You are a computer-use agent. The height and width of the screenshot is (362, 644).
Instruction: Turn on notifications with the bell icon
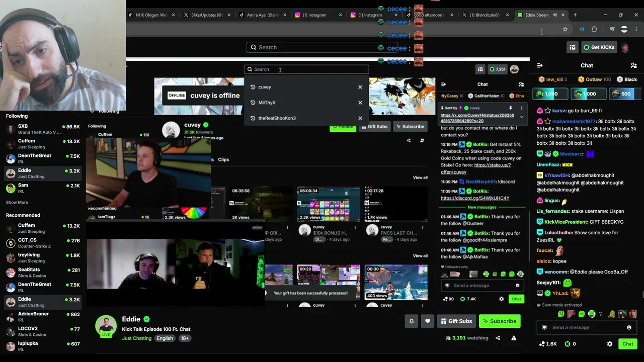coord(412,321)
